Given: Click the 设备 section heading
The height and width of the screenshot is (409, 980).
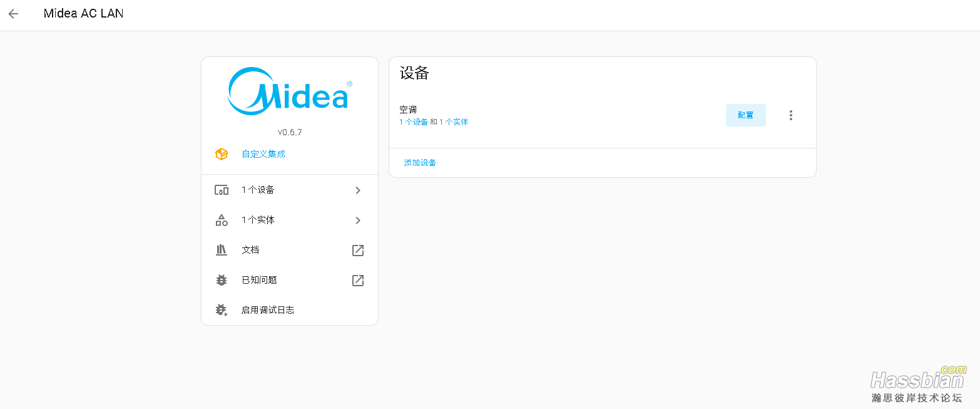Looking at the screenshot, I should (414, 73).
